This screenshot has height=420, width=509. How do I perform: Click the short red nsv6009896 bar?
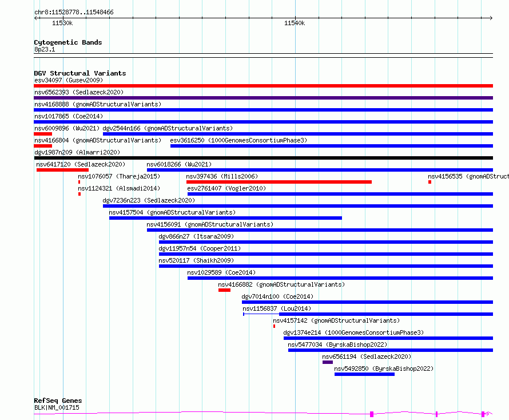[x=43, y=134]
